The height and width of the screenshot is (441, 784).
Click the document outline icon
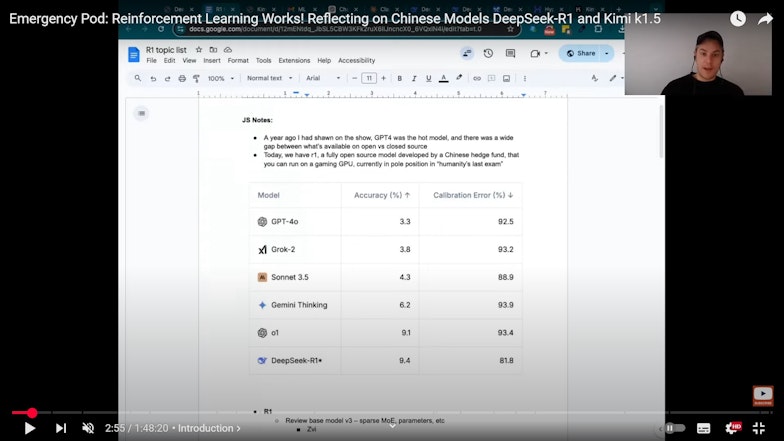click(x=141, y=113)
